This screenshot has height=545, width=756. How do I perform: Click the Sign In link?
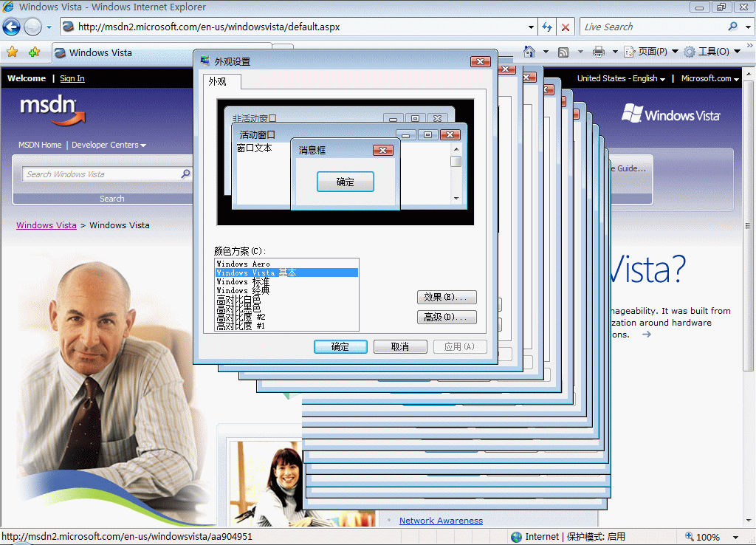[x=72, y=78]
